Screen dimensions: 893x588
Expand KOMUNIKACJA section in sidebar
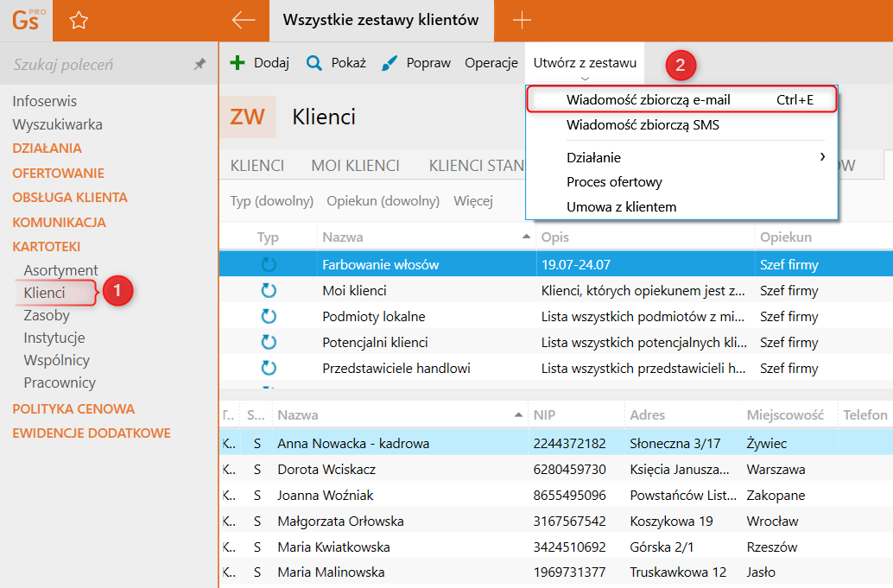(x=60, y=223)
